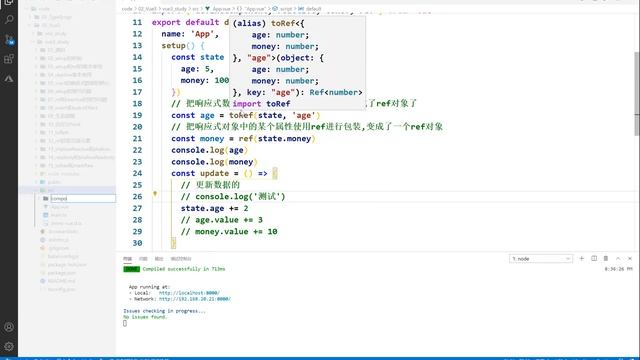The image size is (640, 360).
Task: Switch to the third panel tab
Action: (x=158, y=259)
